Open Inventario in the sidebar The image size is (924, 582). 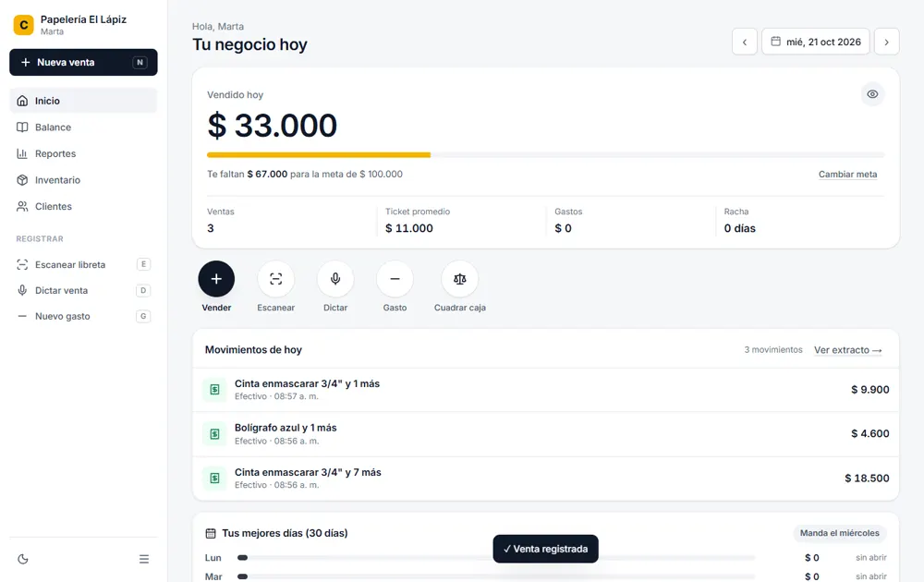[x=83, y=180]
